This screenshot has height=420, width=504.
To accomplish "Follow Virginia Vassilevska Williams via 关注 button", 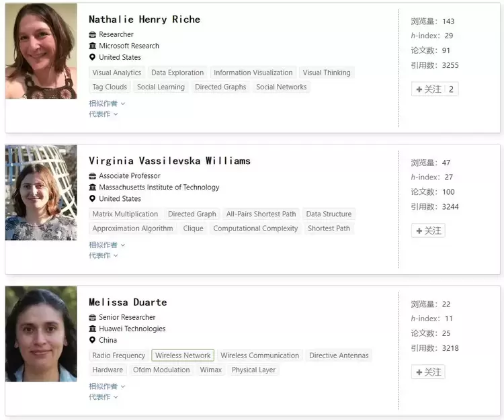I will [x=428, y=230].
